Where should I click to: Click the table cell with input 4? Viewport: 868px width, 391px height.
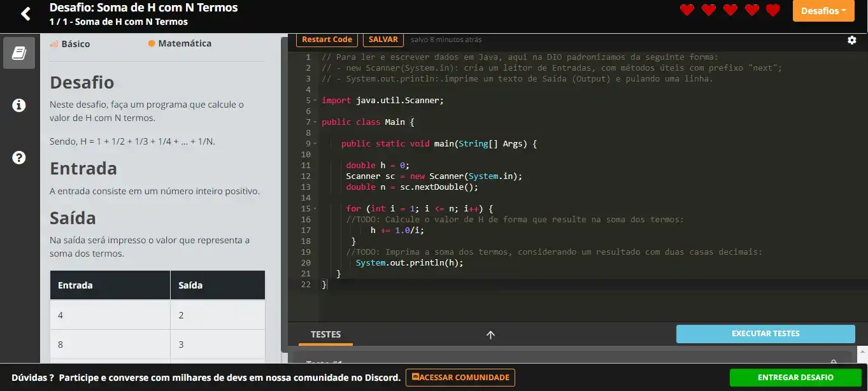pos(110,315)
